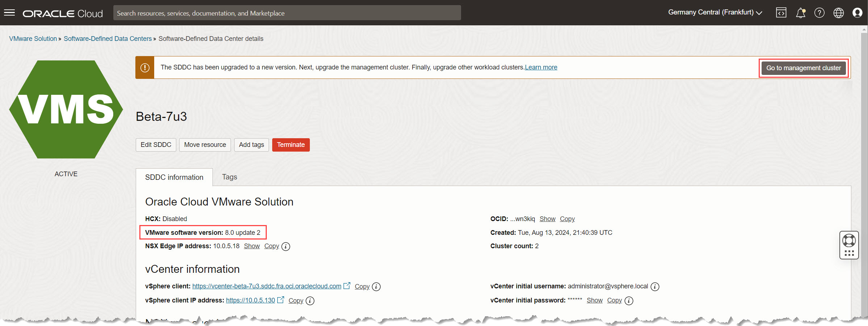
Task: Copy the NSX Edge IP address
Action: [x=271, y=246]
